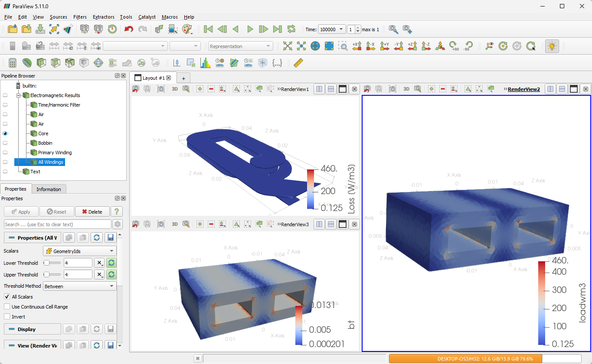Image resolution: width=592 pixels, height=364 pixels.
Task: Click the Python curly braces icon
Action: (x=277, y=63)
